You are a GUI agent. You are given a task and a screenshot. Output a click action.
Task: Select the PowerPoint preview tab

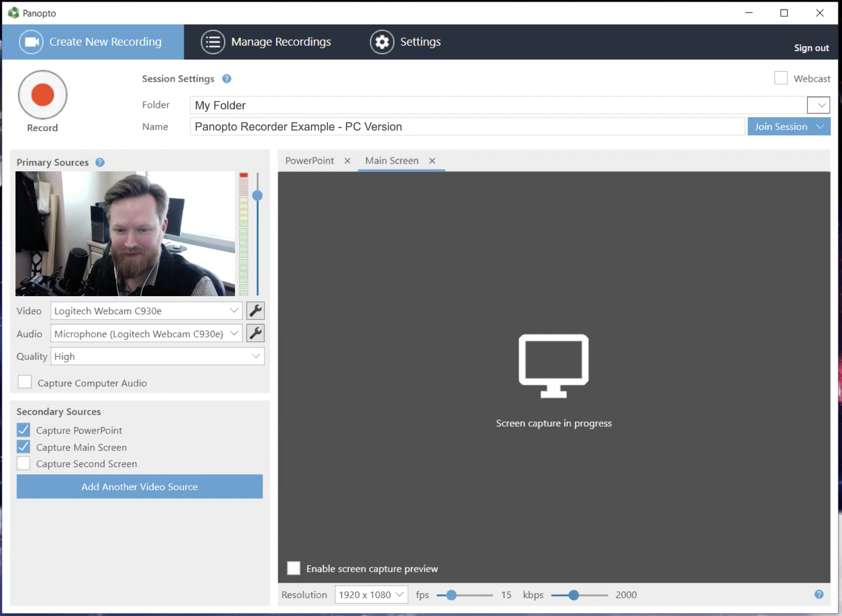pos(310,161)
